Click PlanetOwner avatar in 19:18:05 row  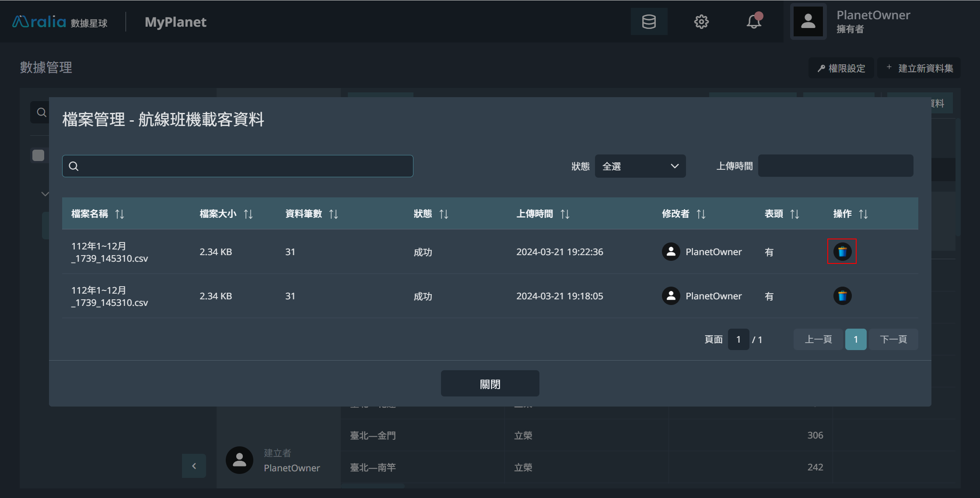pyautogui.click(x=671, y=296)
